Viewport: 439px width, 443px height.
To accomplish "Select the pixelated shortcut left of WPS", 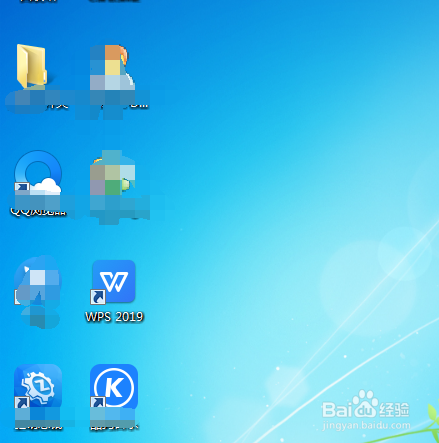I will point(38,282).
